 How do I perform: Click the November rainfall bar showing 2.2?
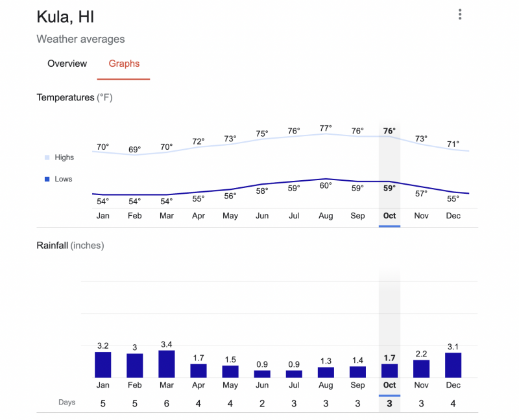click(x=421, y=369)
